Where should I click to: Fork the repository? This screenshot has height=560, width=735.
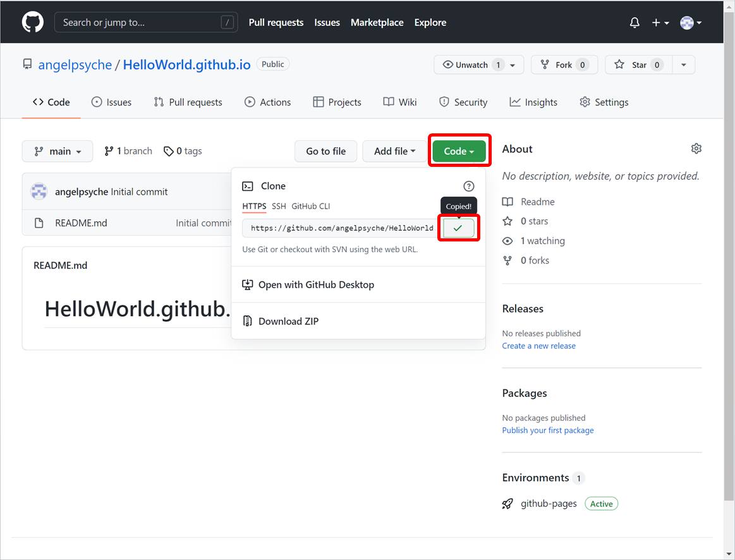point(564,64)
